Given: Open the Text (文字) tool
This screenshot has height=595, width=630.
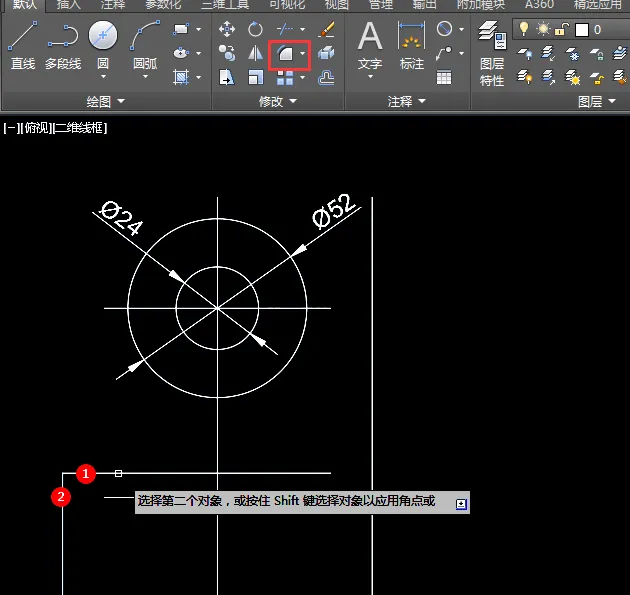Looking at the screenshot, I should click(x=370, y=45).
